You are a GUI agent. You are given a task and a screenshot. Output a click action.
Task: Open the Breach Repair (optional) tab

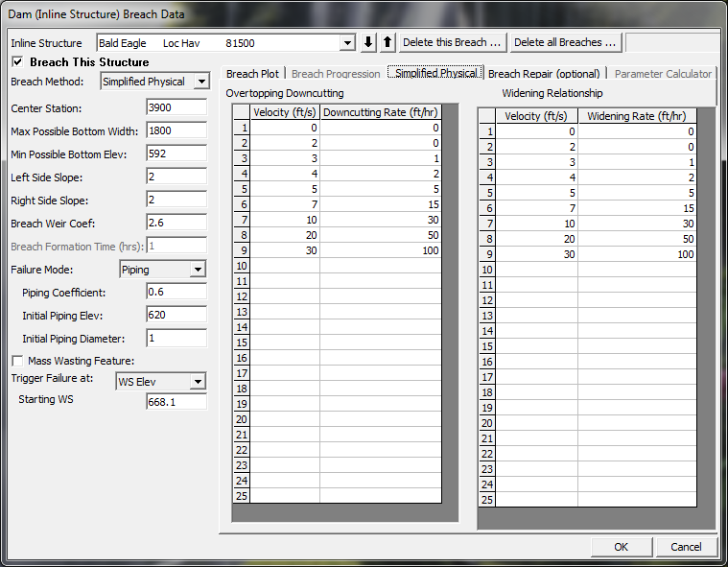point(544,74)
